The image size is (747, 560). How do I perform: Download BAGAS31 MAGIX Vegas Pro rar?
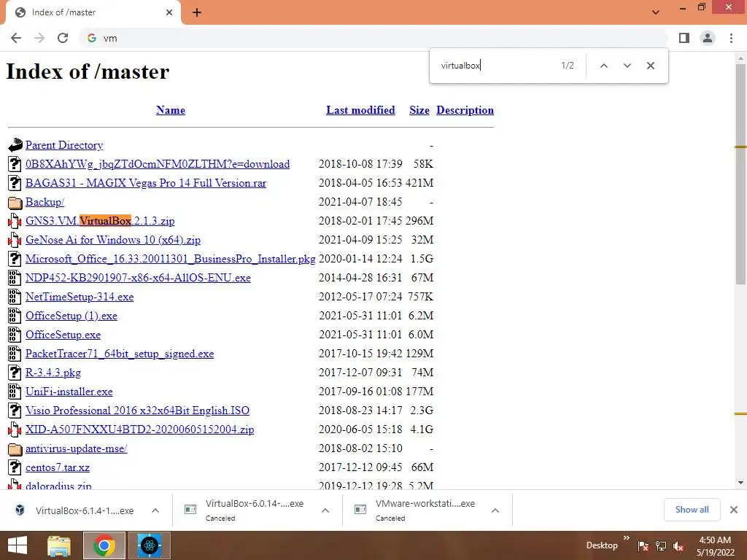146,183
